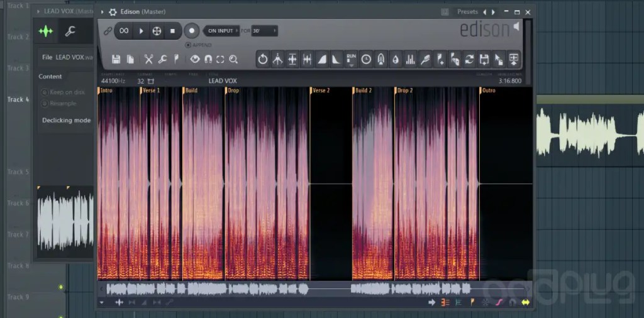The height and width of the screenshot is (318, 644).
Task: Open the RUN script dropdown button
Action: (x=351, y=60)
